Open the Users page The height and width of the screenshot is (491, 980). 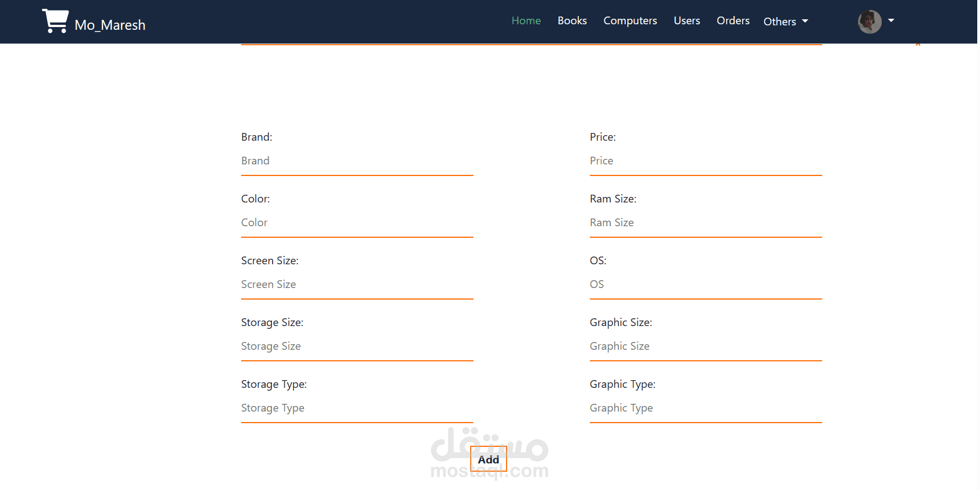pyautogui.click(x=686, y=21)
